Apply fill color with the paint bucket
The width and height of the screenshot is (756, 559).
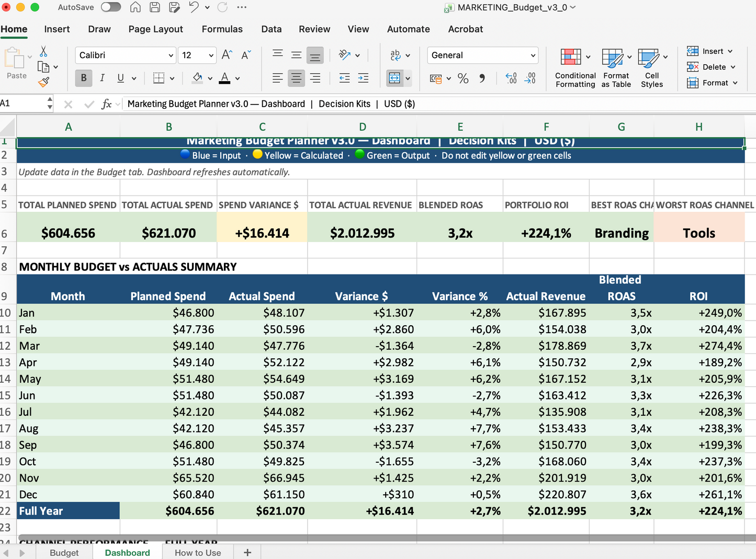pos(197,78)
